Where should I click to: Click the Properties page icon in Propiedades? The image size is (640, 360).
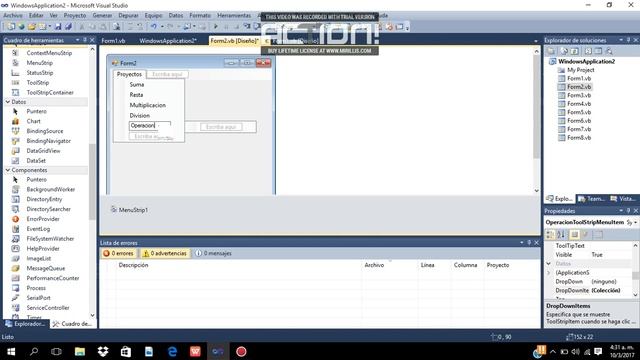(x=574, y=234)
